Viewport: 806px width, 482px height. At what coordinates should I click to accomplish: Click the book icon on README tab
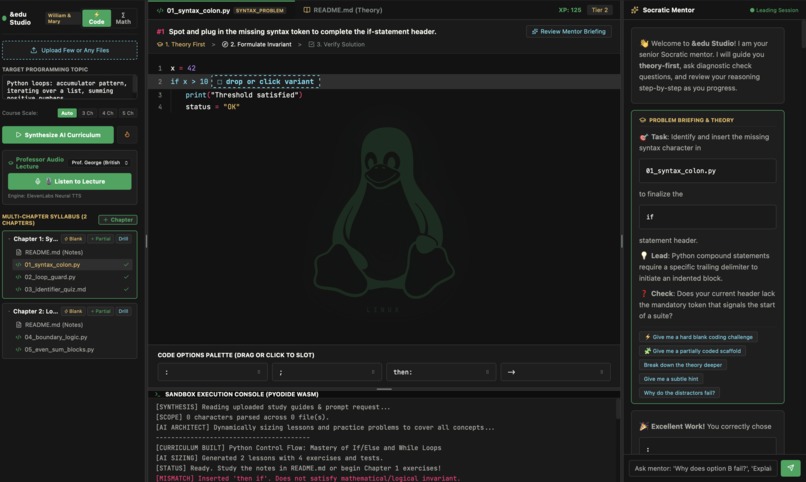click(x=306, y=10)
